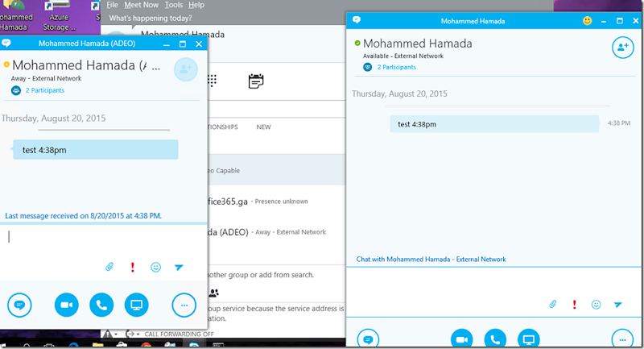Open 2 Participants link in ADEO window
Viewport: 644px width, 349px height.
[x=45, y=90]
